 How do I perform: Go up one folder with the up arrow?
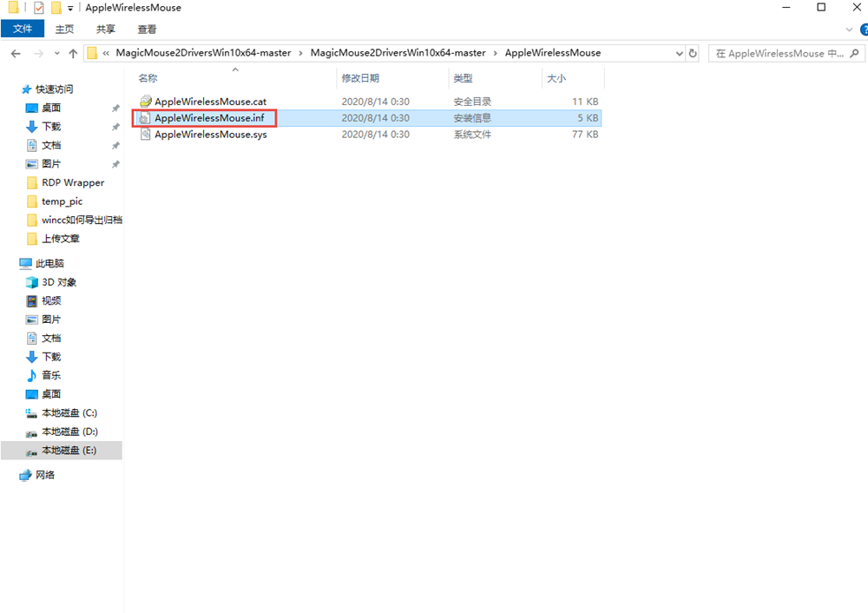(x=72, y=54)
